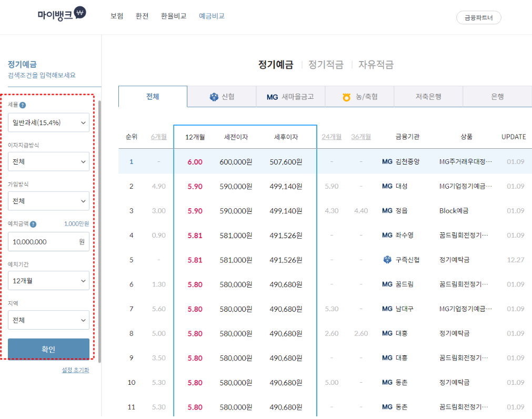The image size is (532, 419).
Task: Sort by the 24개월 column header
Action: [332, 137]
